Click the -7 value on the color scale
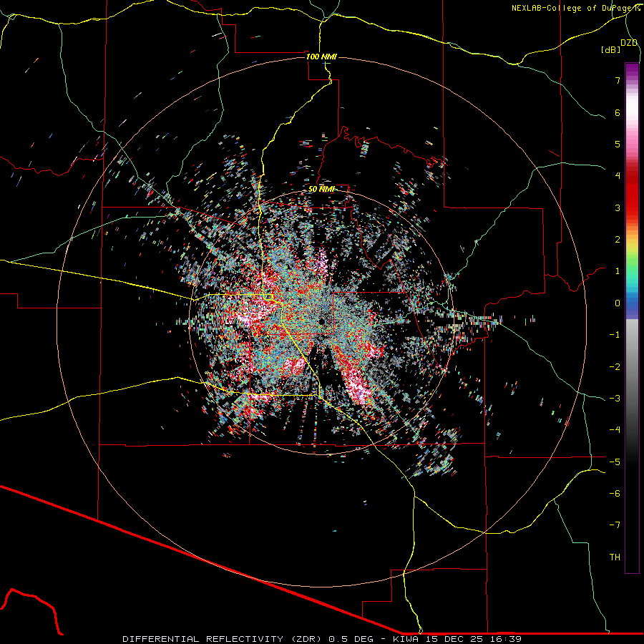This screenshot has height=644, width=644. (x=615, y=525)
